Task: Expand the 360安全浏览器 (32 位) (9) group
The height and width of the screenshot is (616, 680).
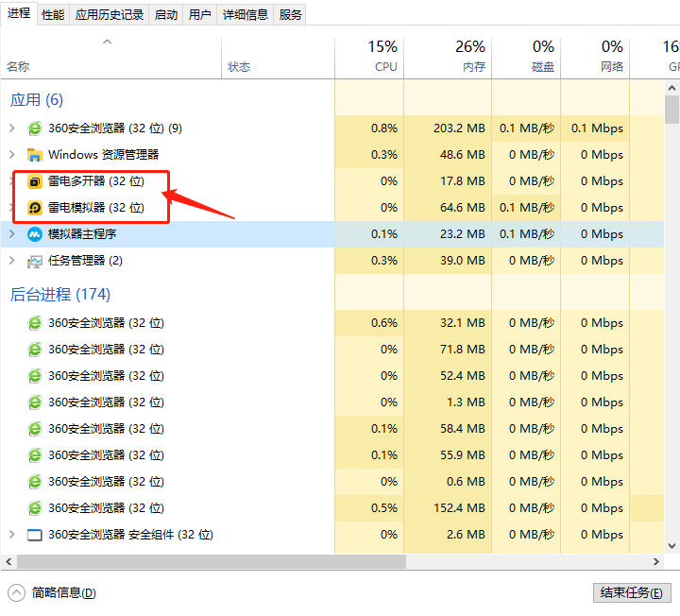Action: [x=12, y=128]
